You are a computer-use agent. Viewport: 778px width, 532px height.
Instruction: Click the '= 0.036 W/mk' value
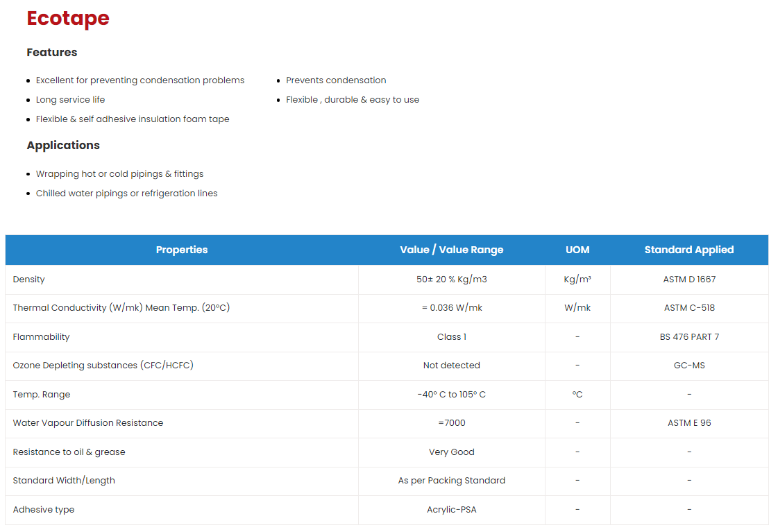point(452,308)
